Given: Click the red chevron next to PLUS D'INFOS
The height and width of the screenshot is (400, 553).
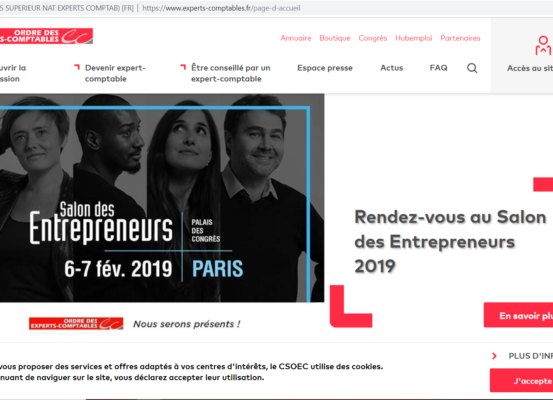Looking at the screenshot, I should coord(494,356).
